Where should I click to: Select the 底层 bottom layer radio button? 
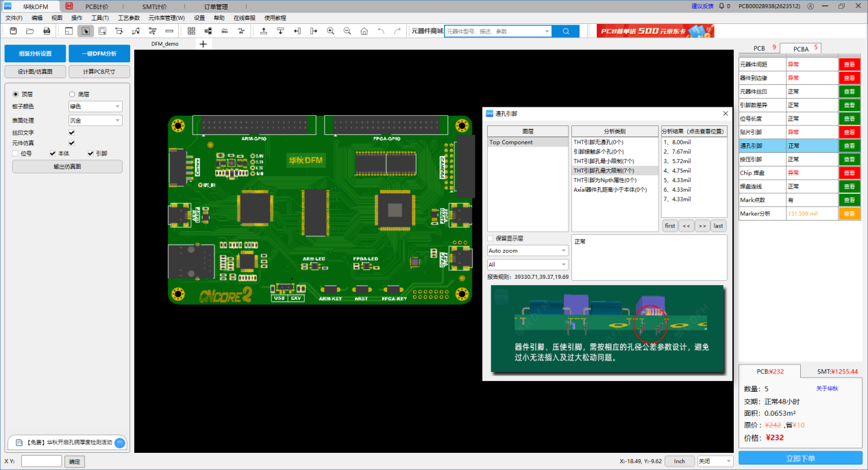[x=73, y=94]
